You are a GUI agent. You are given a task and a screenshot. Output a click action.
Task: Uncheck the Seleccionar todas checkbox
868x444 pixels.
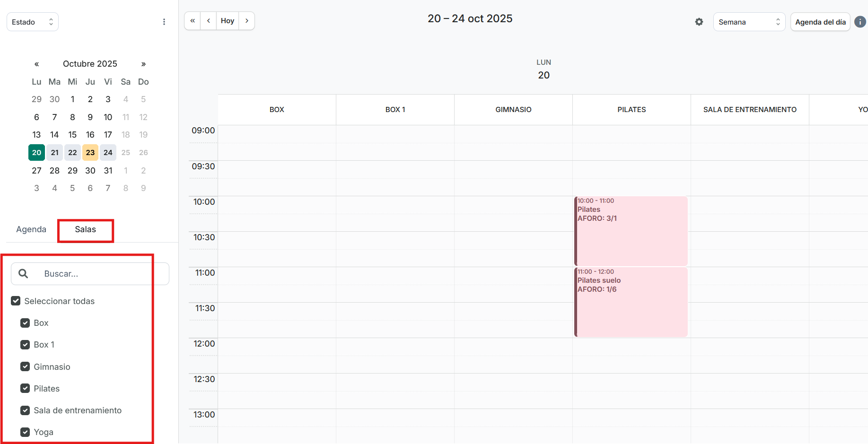click(16, 301)
